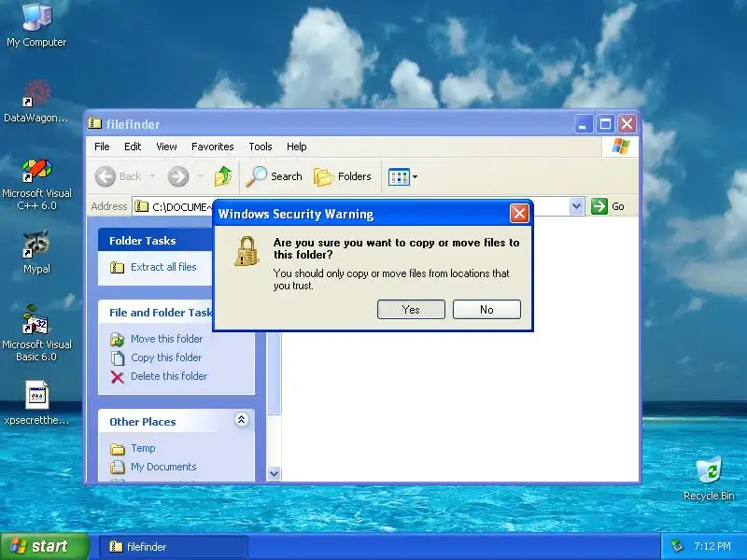Open My Computer desktop icon

coord(36,24)
